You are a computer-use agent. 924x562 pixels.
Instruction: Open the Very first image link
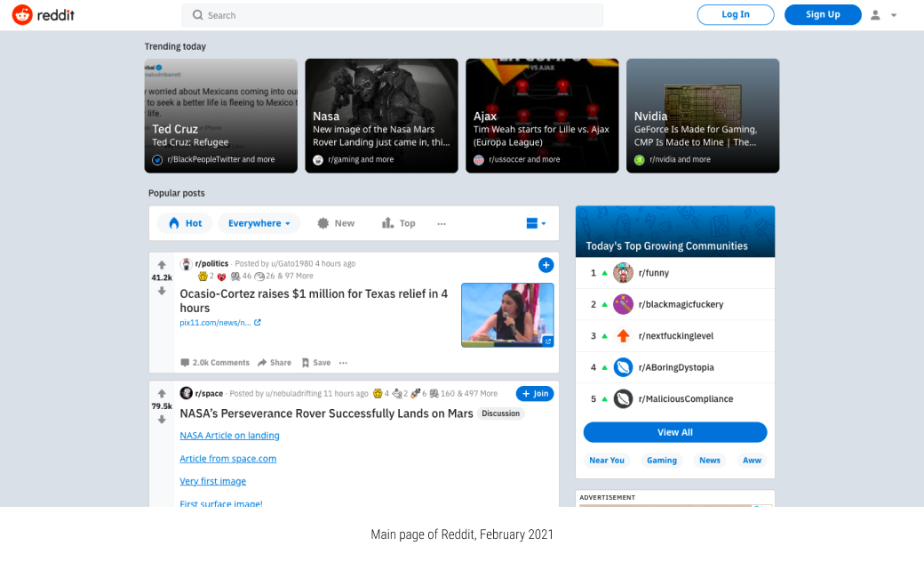212,481
